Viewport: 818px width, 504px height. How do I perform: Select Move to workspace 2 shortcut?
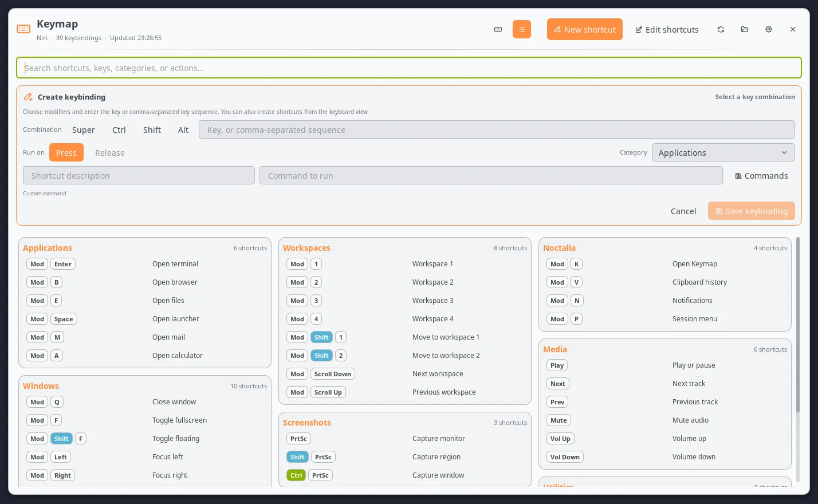405,356
